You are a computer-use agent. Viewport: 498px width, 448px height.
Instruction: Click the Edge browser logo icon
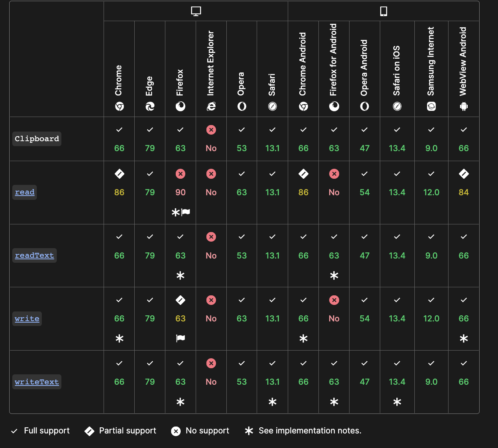[x=150, y=106]
